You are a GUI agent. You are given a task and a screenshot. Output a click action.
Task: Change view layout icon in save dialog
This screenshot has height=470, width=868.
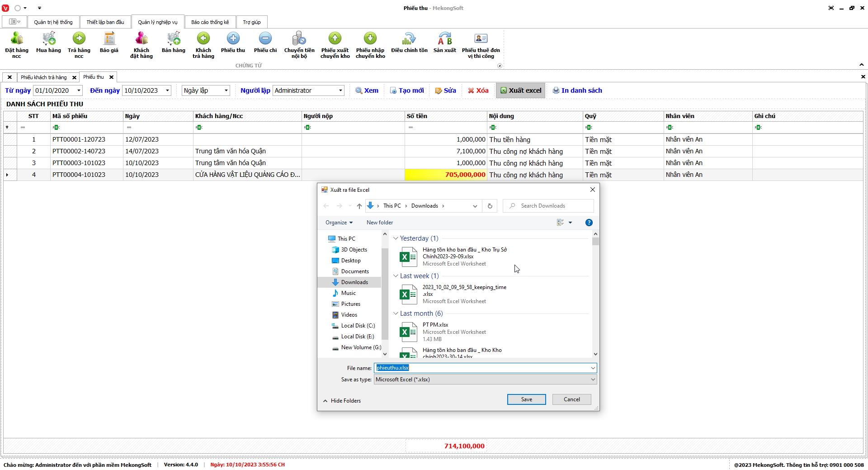pos(561,223)
